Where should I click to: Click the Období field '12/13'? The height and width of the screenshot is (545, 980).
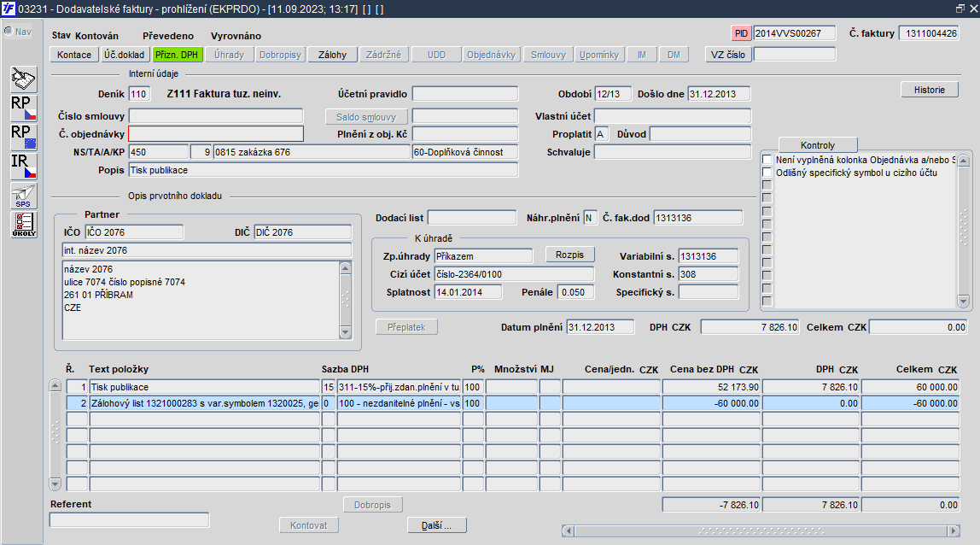(613, 94)
